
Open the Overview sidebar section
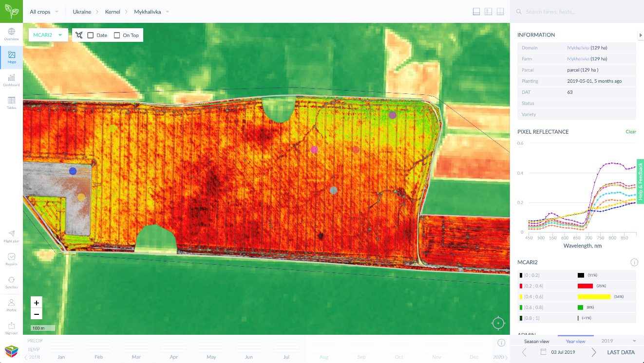coord(11,35)
